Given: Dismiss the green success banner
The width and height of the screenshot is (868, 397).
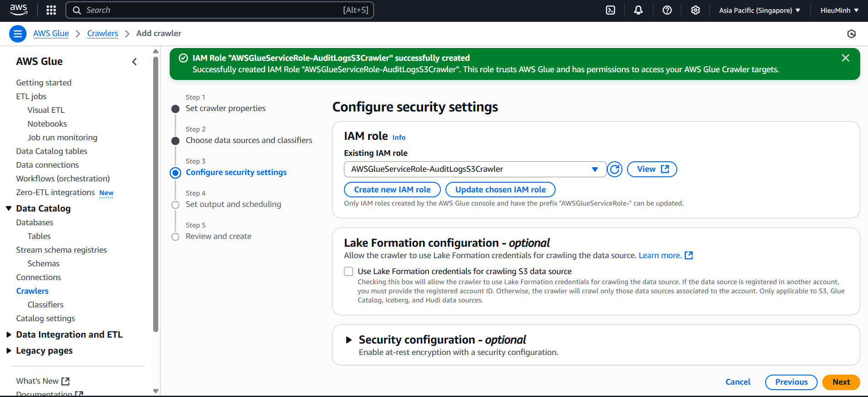Looking at the screenshot, I should tap(846, 58).
